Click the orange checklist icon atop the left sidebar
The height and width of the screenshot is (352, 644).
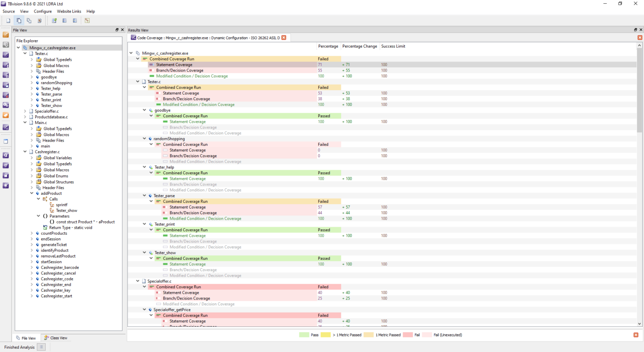pos(6,35)
